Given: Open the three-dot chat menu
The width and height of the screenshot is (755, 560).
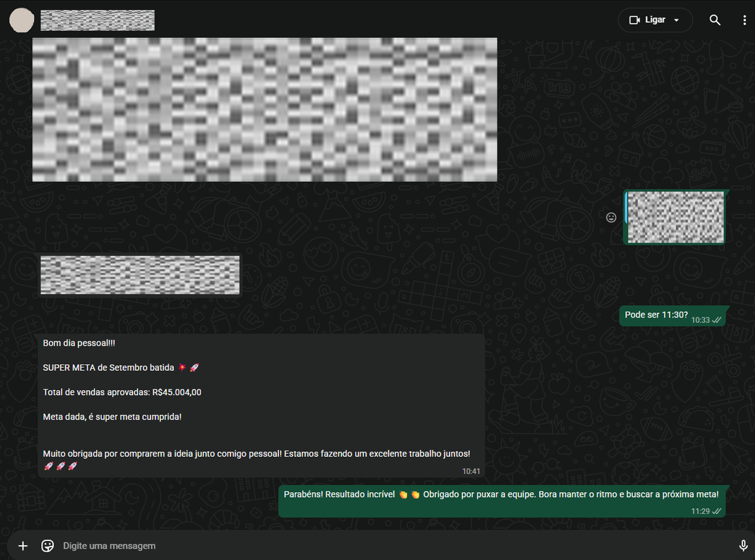Looking at the screenshot, I should (744, 20).
